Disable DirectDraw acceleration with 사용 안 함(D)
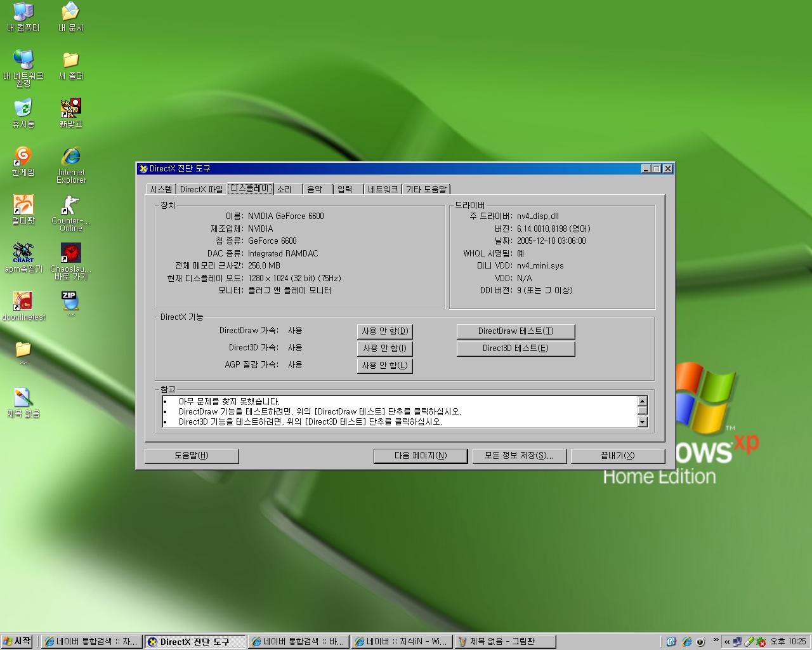This screenshot has width=812, height=650. (385, 331)
